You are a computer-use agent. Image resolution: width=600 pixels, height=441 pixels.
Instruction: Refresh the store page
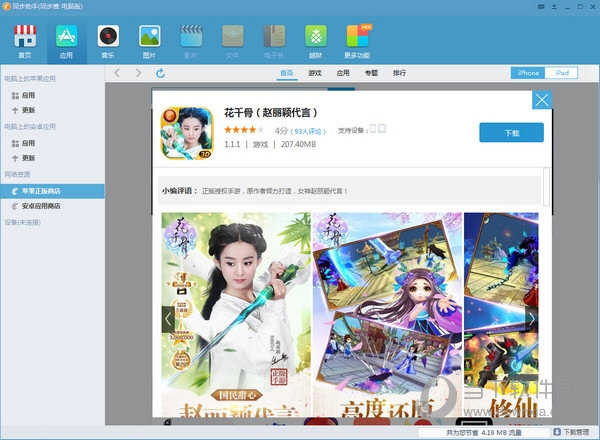point(160,73)
